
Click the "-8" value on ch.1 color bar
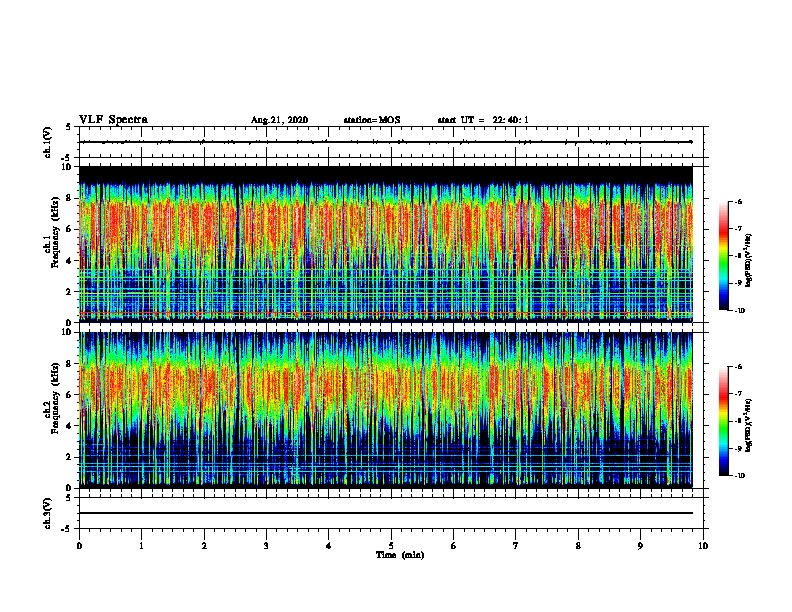[x=738, y=256]
